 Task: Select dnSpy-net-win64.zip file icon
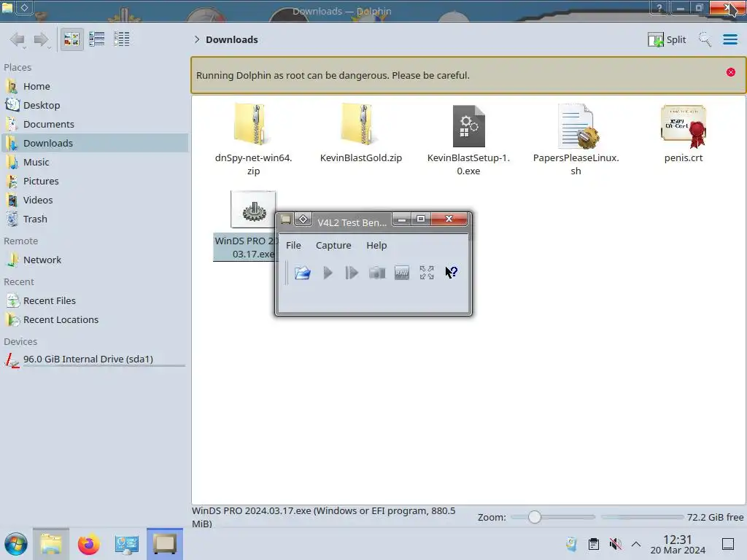pyautogui.click(x=253, y=125)
